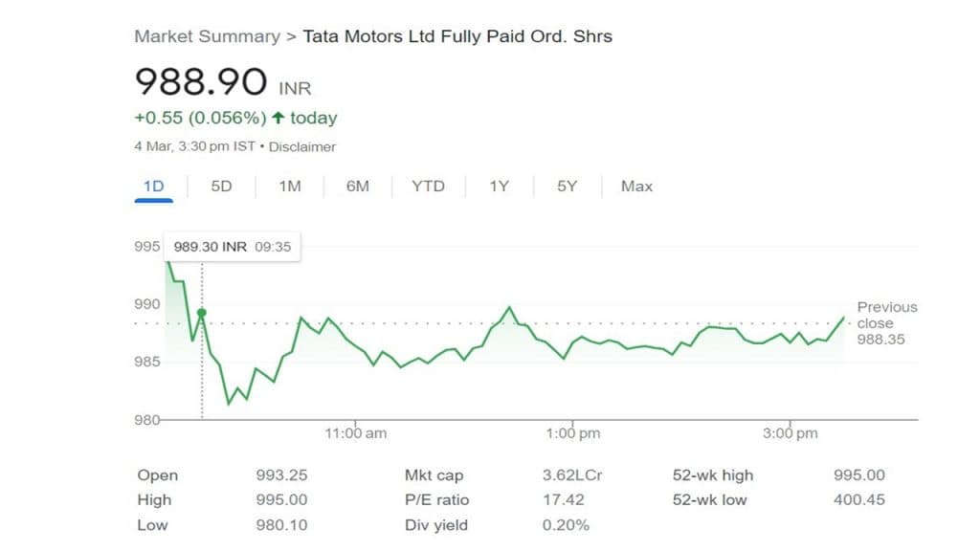Click the Mkt cap value 3.62LCr
Image resolution: width=980 pixels, height=551 pixels.
pos(572,475)
